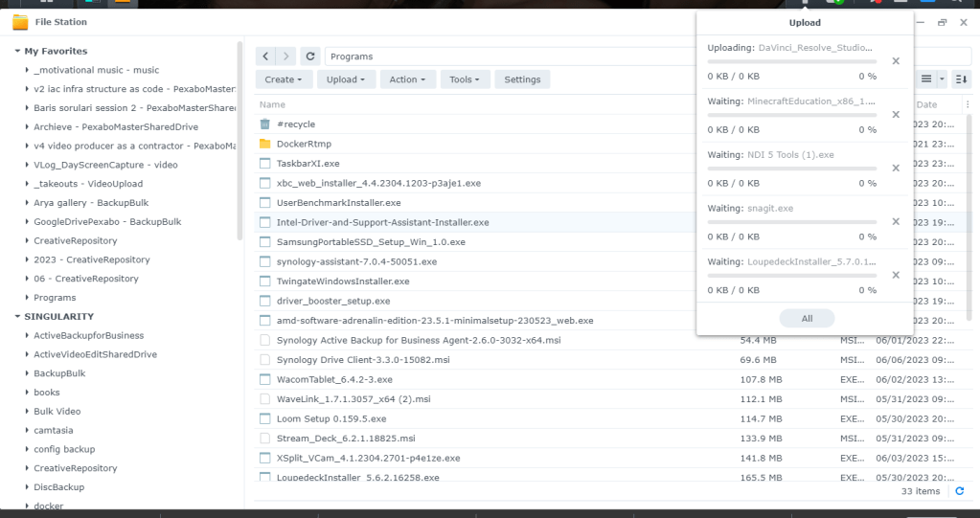Click the DaVinci_Resolve upload progress bar
The width and height of the screenshot is (980, 518).
pos(792,61)
